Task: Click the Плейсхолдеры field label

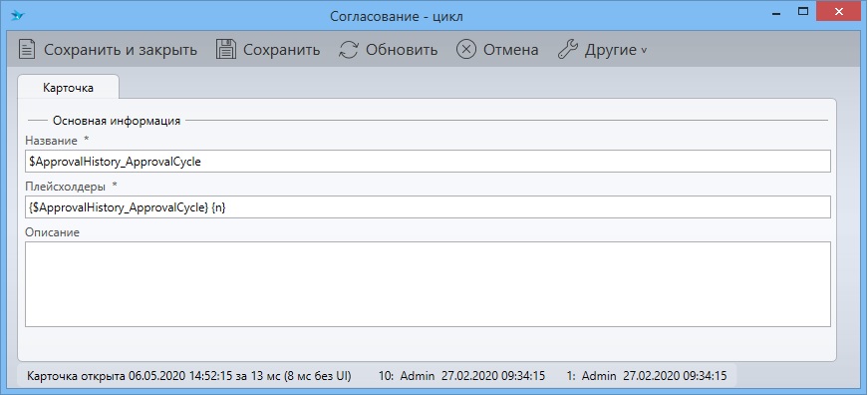Action: coord(66,187)
